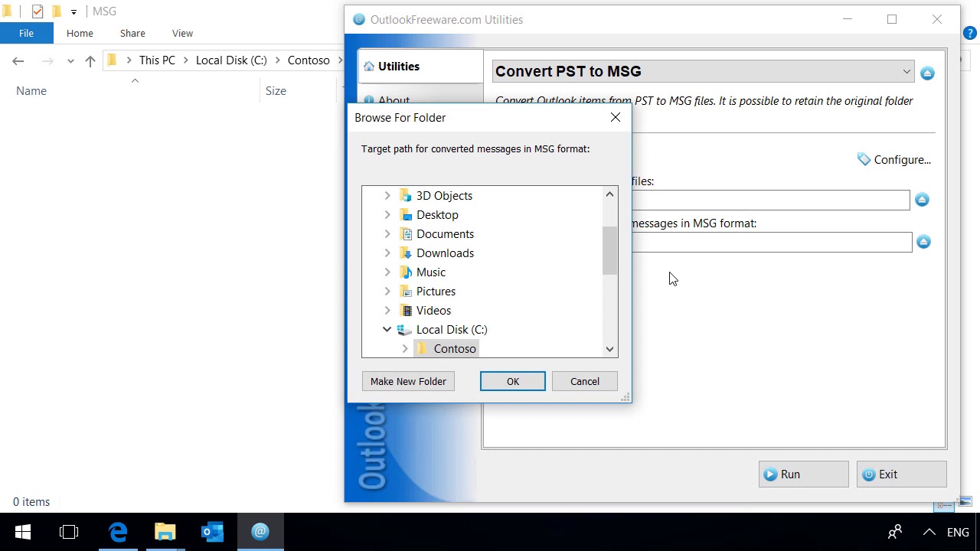Click the Downloads folder icon in tree
Viewport: 980px width, 551px height.
point(406,253)
